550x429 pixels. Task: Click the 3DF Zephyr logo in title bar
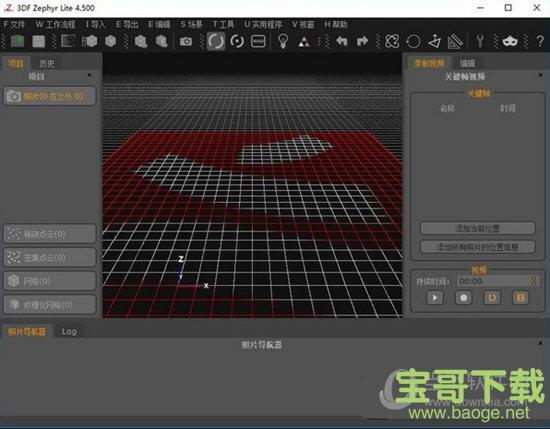(x=8, y=8)
